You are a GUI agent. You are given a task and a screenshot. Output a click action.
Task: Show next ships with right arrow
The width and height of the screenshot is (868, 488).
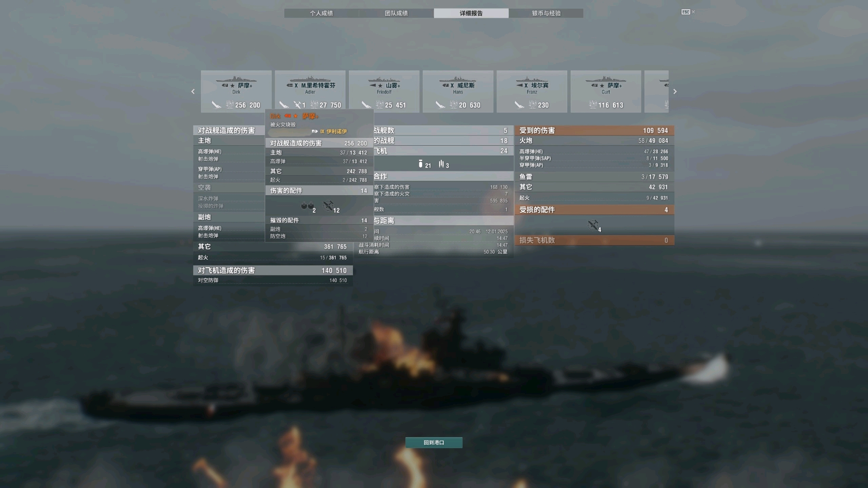[x=675, y=92]
